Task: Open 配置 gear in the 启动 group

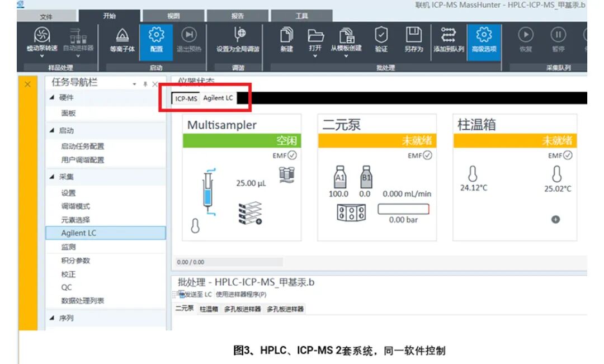Action: [x=156, y=35]
